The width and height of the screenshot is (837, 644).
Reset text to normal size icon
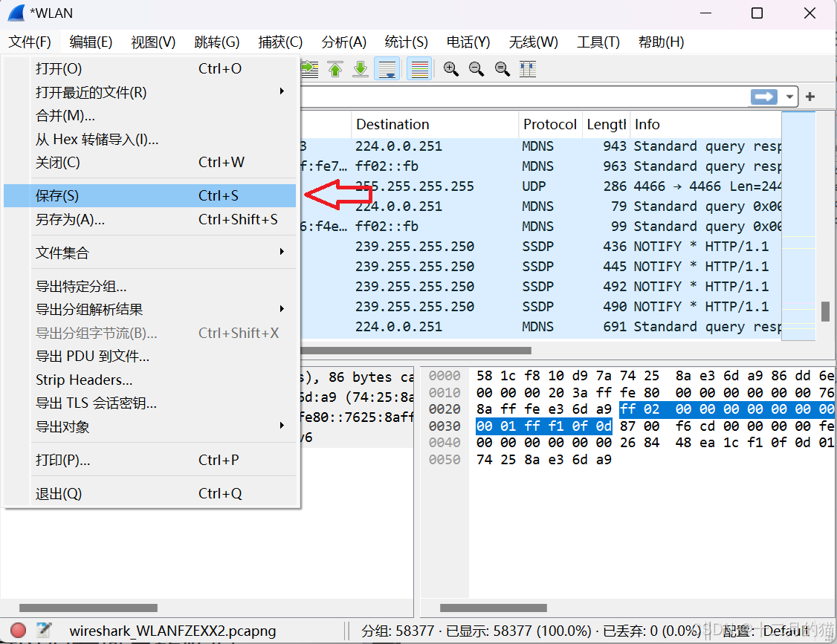[502, 69]
